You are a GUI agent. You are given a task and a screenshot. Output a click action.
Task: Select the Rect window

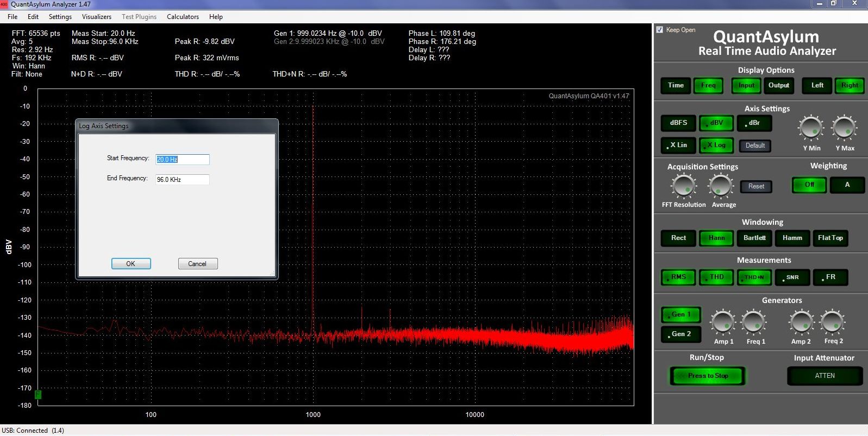coord(678,238)
